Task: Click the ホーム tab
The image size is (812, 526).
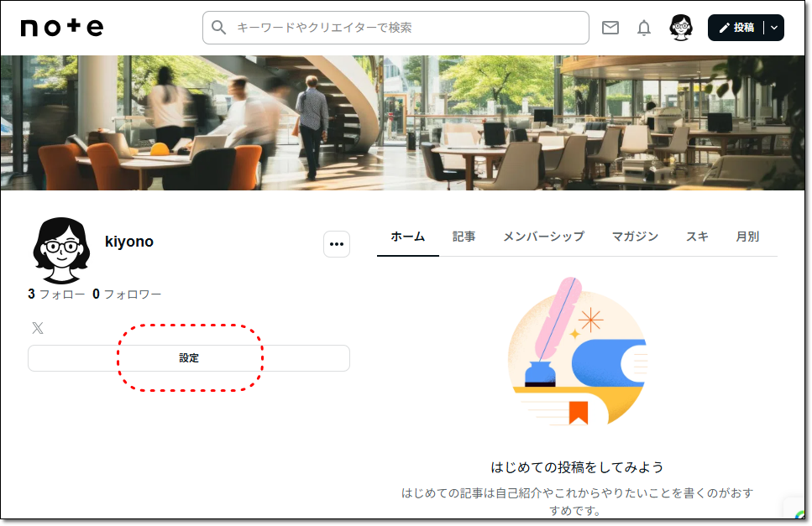Action: [407, 237]
